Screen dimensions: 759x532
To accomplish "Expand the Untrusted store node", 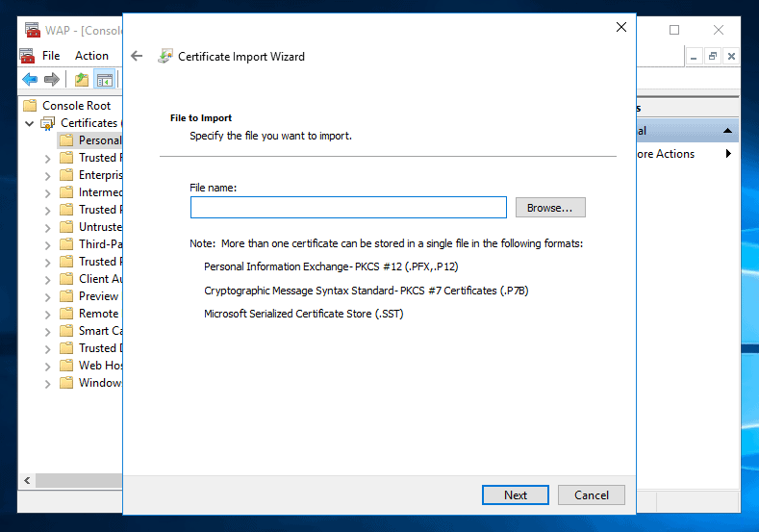I will (x=47, y=227).
